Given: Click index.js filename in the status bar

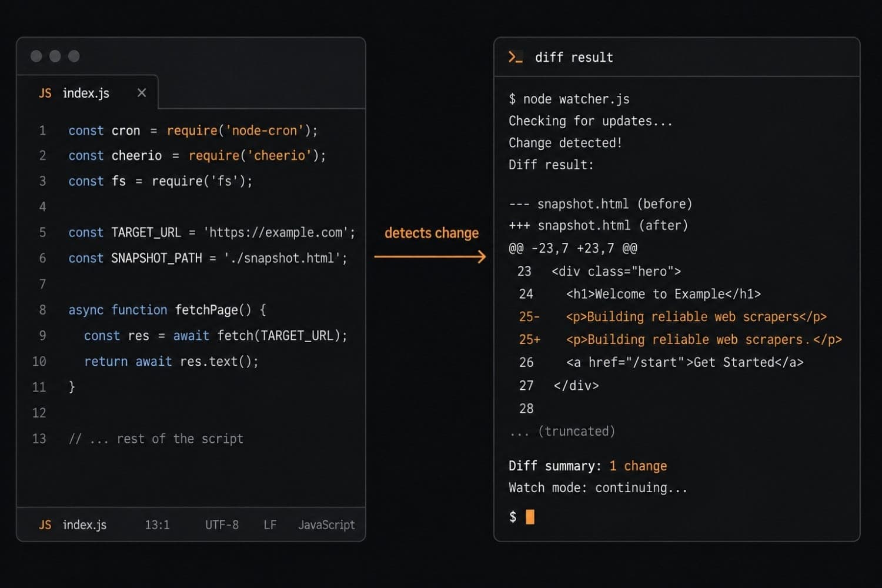Looking at the screenshot, I should pos(85,524).
